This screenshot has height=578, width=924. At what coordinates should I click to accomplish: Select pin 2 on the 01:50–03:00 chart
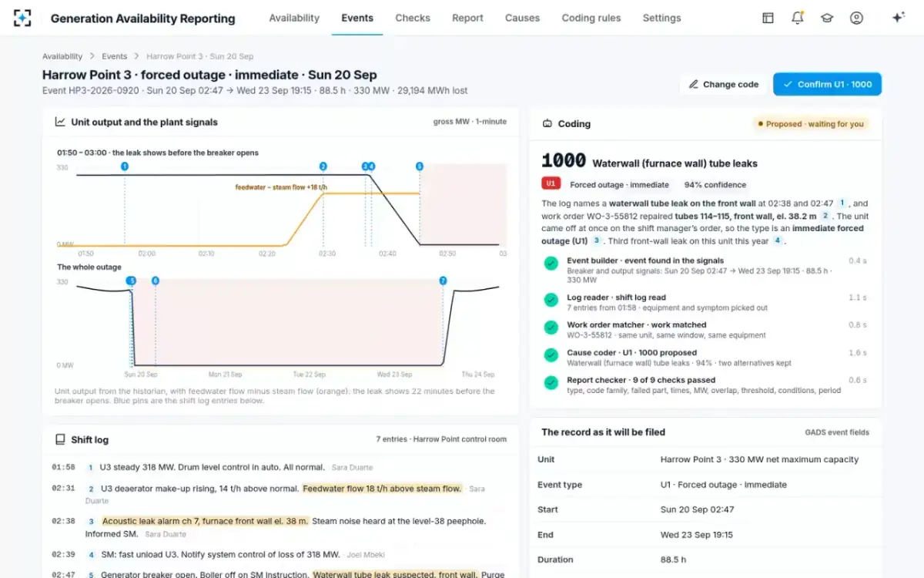323,166
